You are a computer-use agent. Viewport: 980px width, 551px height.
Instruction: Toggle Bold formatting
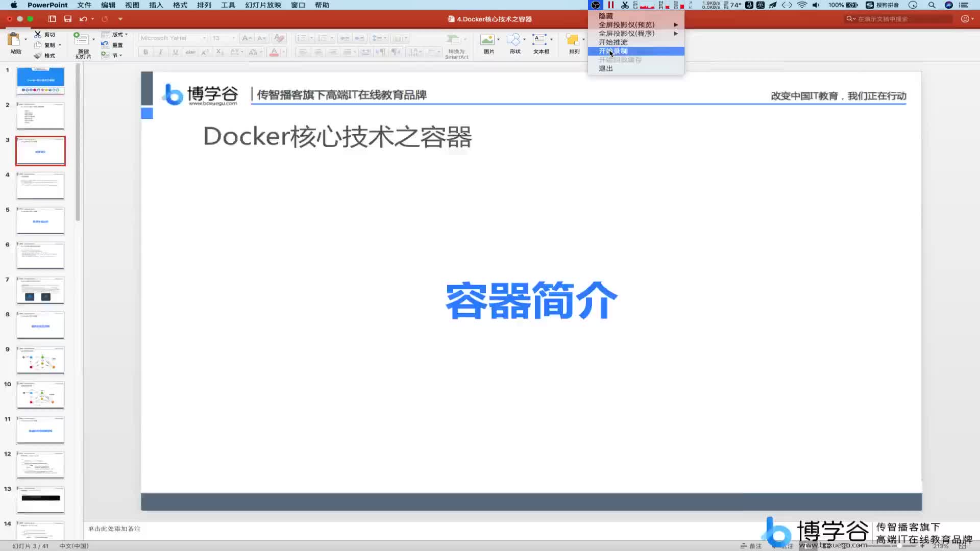pos(145,52)
